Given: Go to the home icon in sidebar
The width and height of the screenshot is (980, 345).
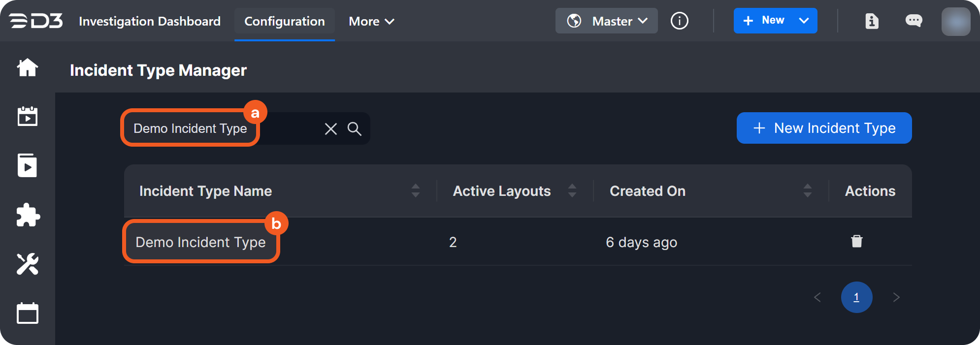Looking at the screenshot, I should click(x=28, y=67).
